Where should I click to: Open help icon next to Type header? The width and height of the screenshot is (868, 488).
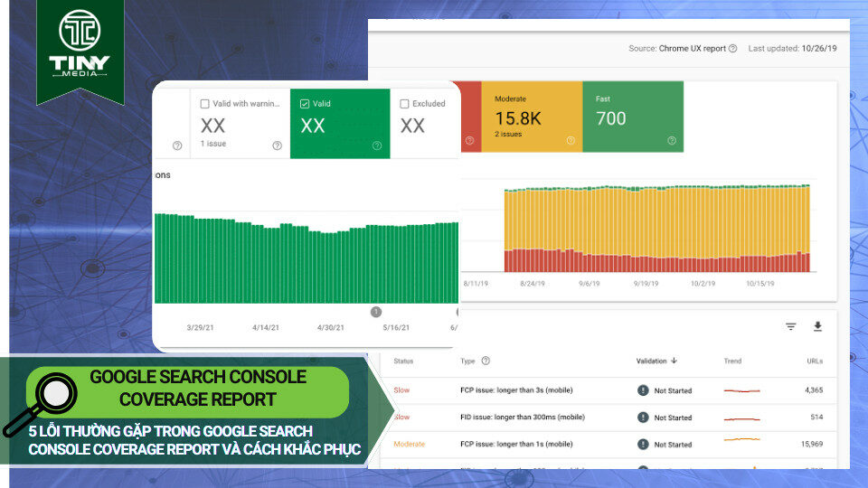pyautogui.click(x=486, y=361)
